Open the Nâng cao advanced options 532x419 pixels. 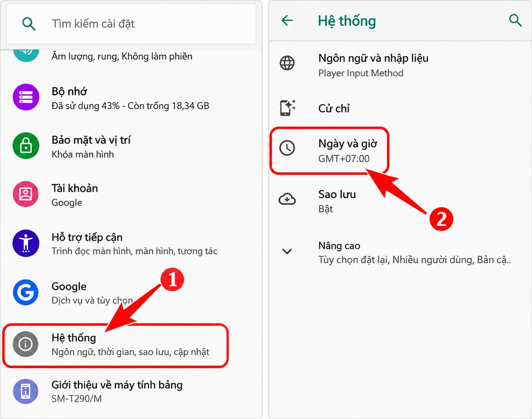[x=400, y=253]
